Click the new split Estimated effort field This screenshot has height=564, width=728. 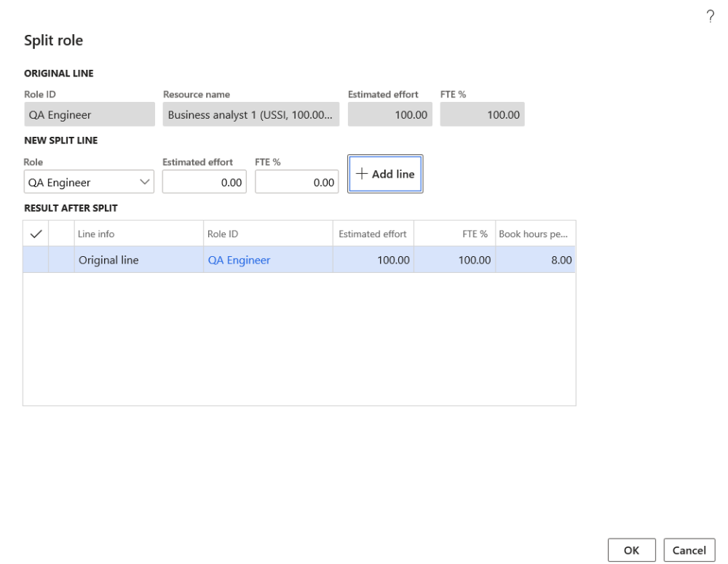[x=205, y=183]
